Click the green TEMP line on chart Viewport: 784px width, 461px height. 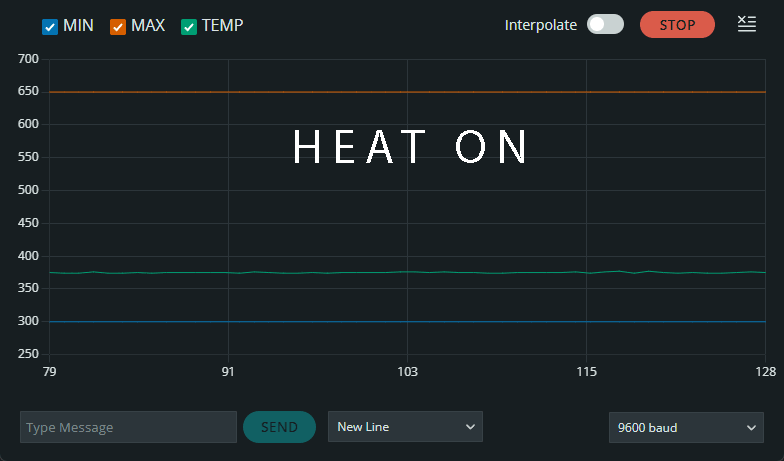pyautogui.click(x=408, y=272)
